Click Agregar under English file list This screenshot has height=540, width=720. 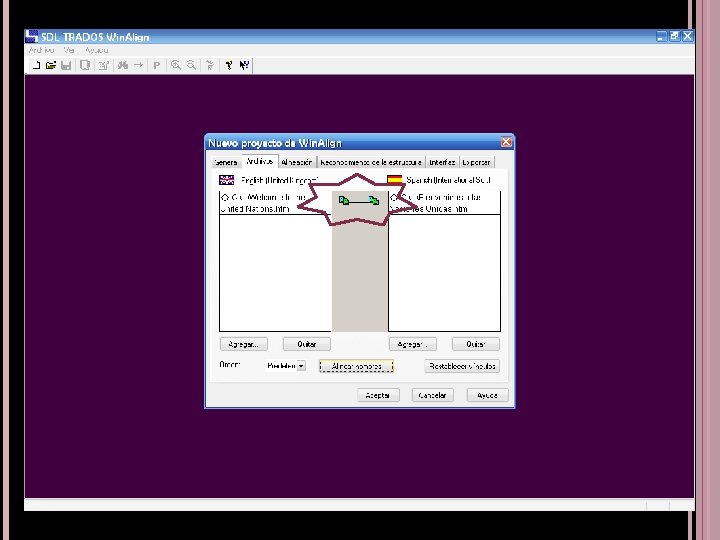[x=243, y=344]
